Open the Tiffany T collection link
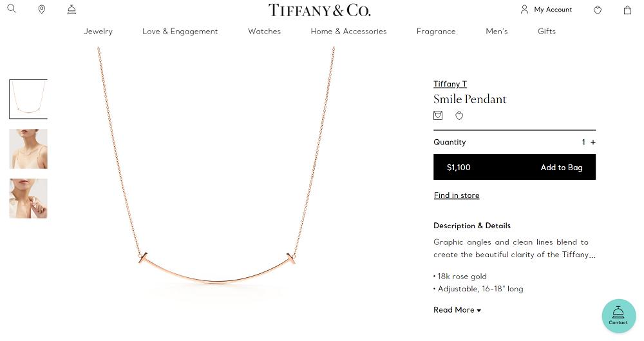 (x=450, y=84)
